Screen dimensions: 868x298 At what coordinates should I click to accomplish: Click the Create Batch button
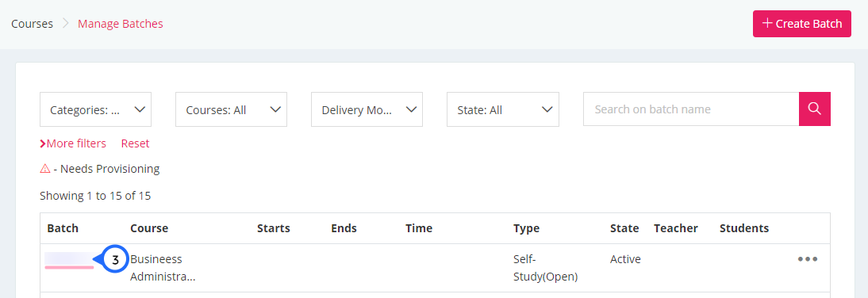[801, 24]
